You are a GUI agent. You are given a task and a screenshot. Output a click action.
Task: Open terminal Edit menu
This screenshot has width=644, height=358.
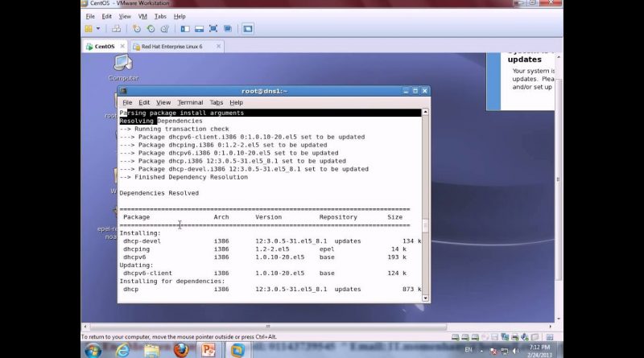(x=144, y=103)
